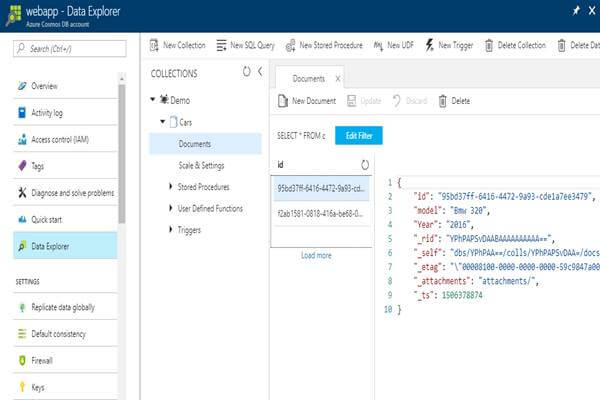Click the Access control (IAM) icon
The image size is (600, 400).
click(22, 139)
